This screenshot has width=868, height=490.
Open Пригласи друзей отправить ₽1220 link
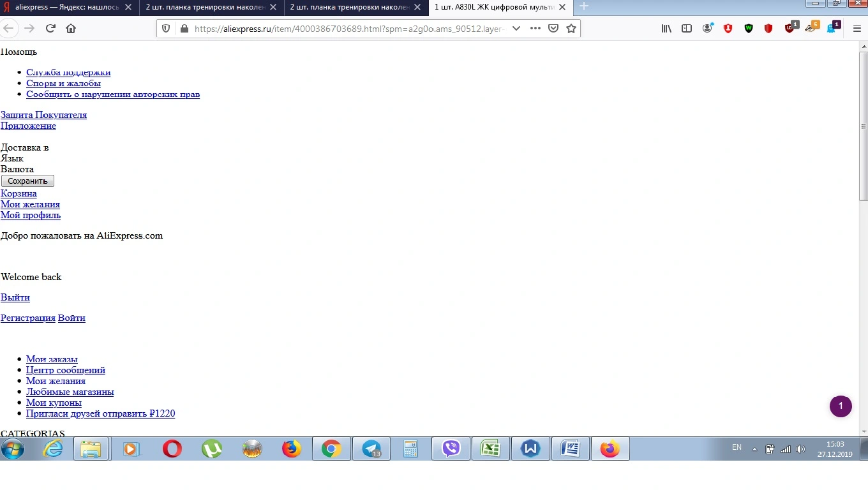pos(100,413)
